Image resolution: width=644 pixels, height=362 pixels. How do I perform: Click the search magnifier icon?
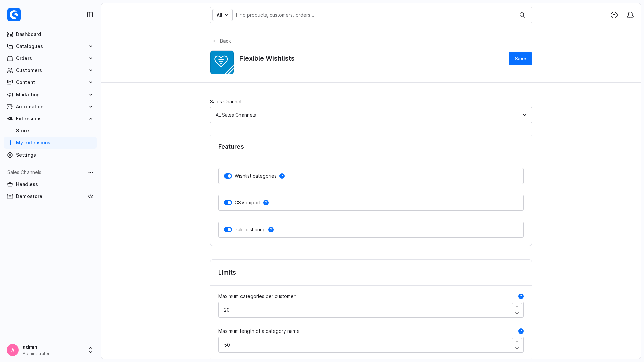(522, 15)
